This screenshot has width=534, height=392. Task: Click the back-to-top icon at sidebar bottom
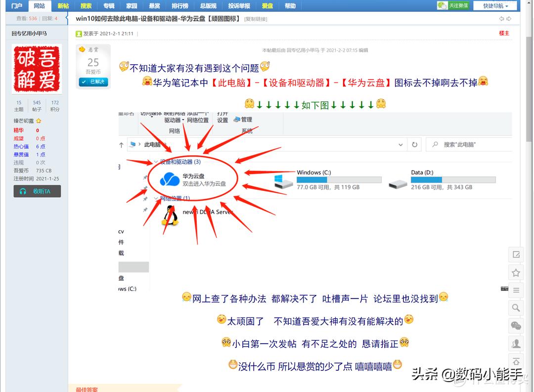click(516, 361)
